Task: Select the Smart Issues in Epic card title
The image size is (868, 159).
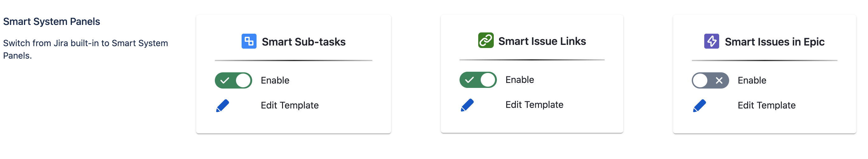Action: tap(774, 42)
